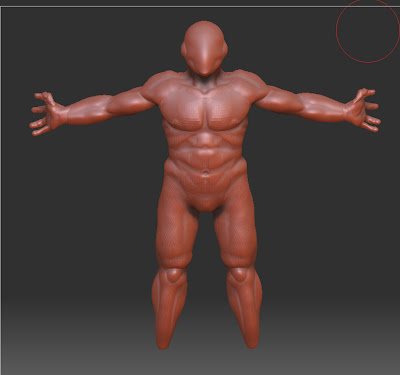Click the upper abdominal muscles

[206, 140]
